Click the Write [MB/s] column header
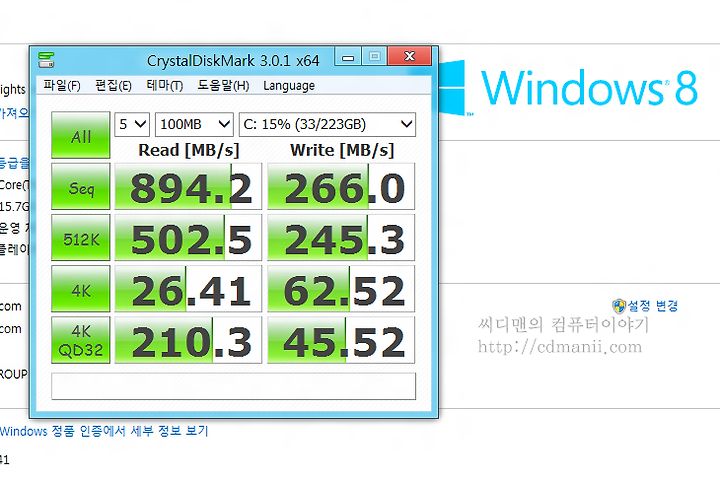The height and width of the screenshot is (480, 720). tap(342, 150)
